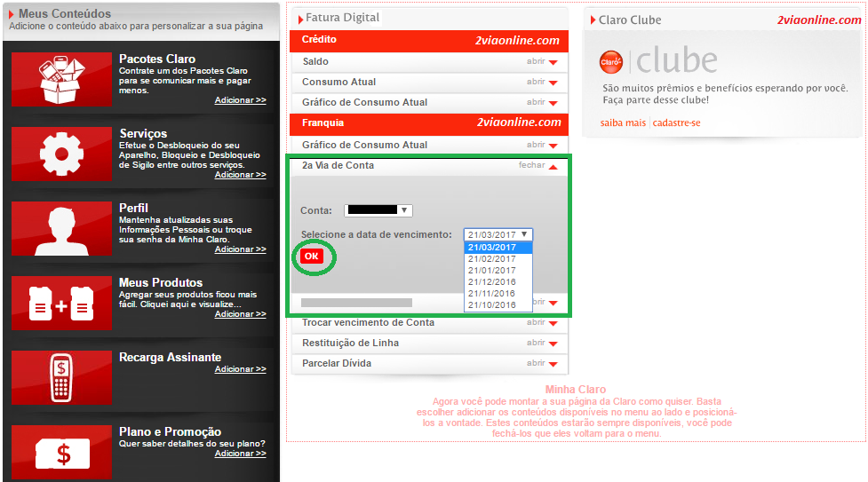Add the Perfil content

click(240, 249)
